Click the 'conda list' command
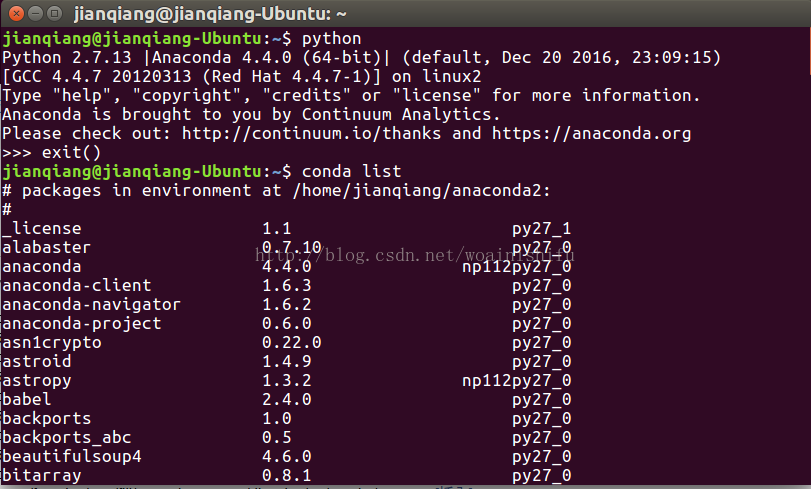The image size is (811, 489). 352,171
